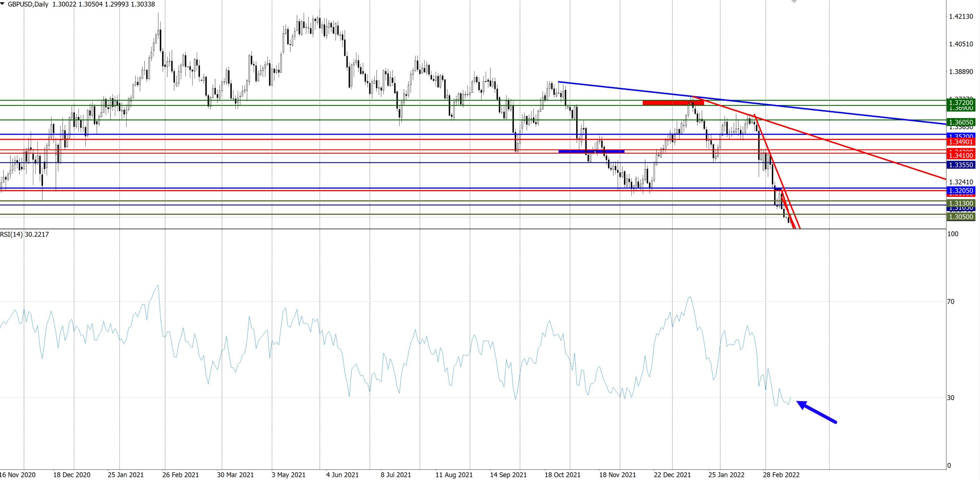Click the 28 Feb 2022 date label

click(x=781, y=475)
